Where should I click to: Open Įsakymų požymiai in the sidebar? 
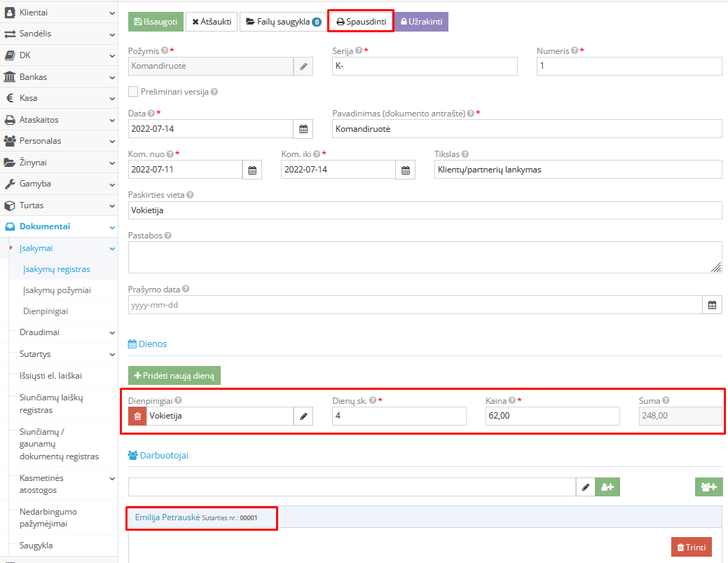(x=57, y=290)
